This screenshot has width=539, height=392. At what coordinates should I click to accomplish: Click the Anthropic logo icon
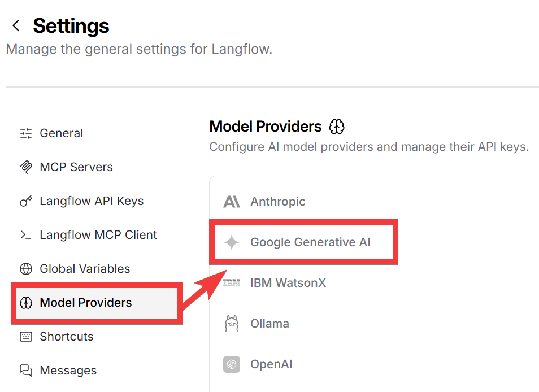232,202
